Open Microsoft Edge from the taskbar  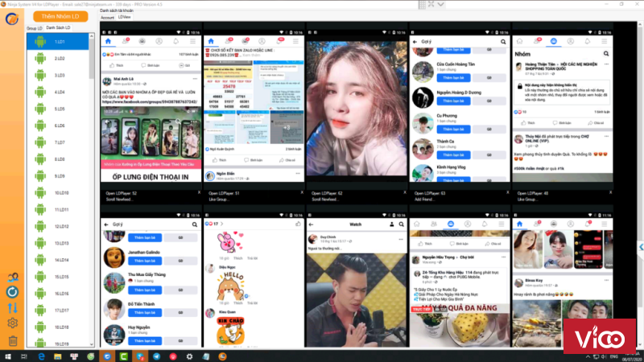coord(41,356)
